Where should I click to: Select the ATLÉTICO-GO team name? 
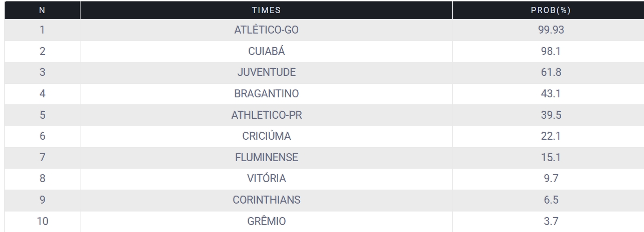[x=266, y=30]
